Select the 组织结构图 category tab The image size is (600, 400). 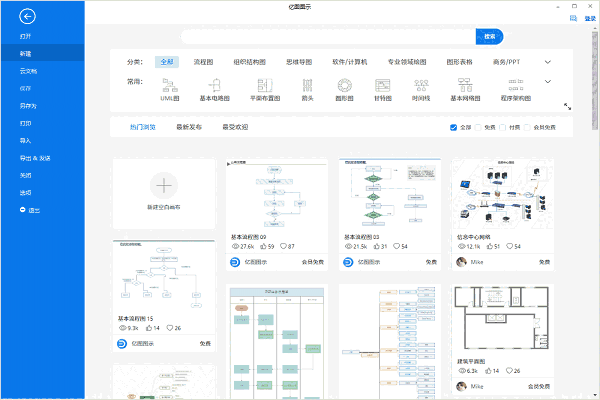pos(249,62)
